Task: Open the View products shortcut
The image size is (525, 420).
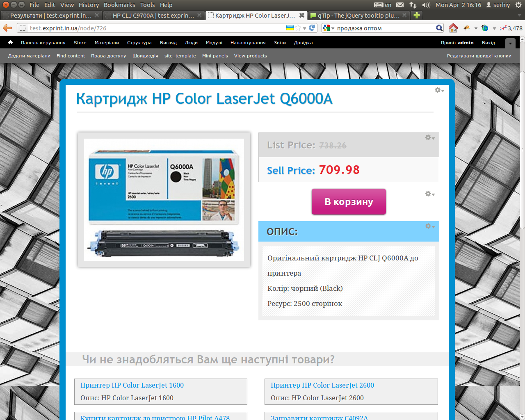Action: pyautogui.click(x=251, y=56)
